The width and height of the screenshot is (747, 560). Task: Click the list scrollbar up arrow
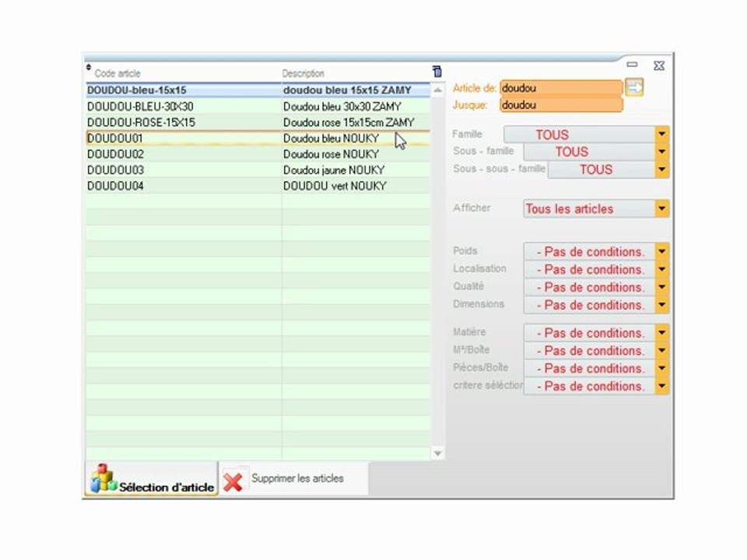(437, 90)
